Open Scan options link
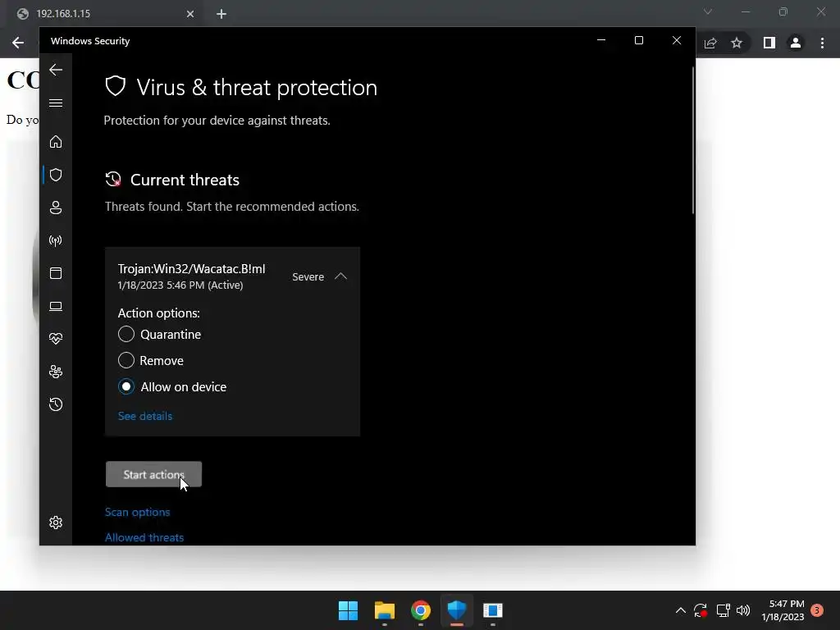 (x=137, y=512)
